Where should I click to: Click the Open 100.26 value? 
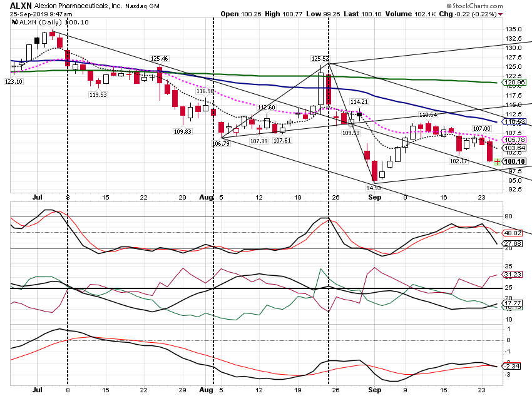[x=240, y=14]
